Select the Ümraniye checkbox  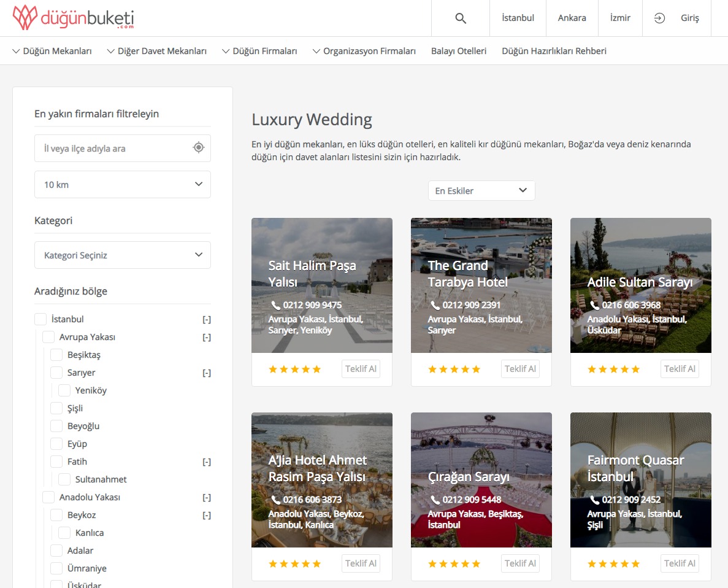pos(56,568)
